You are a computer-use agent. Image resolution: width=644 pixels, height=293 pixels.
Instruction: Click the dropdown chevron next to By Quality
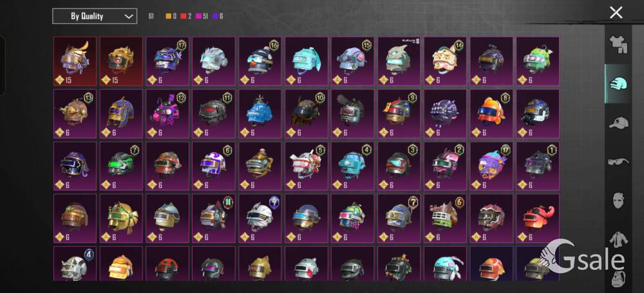[x=129, y=17]
